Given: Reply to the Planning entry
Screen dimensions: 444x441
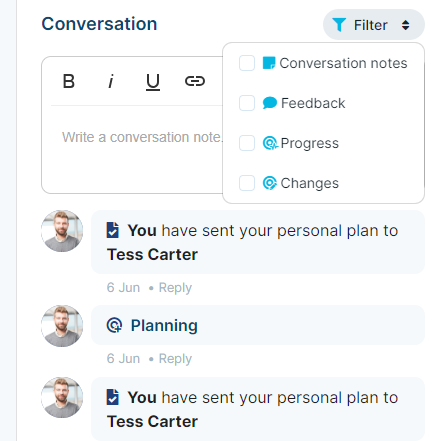Looking at the screenshot, I should (175, 359).
